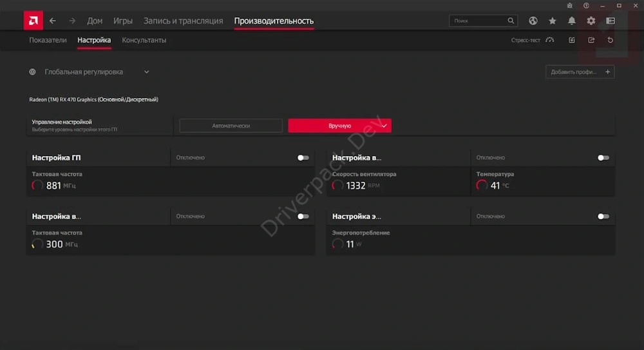Reset tuning with the undo icon
Viewport: 644px width, 350px height.
click(611, 40)
